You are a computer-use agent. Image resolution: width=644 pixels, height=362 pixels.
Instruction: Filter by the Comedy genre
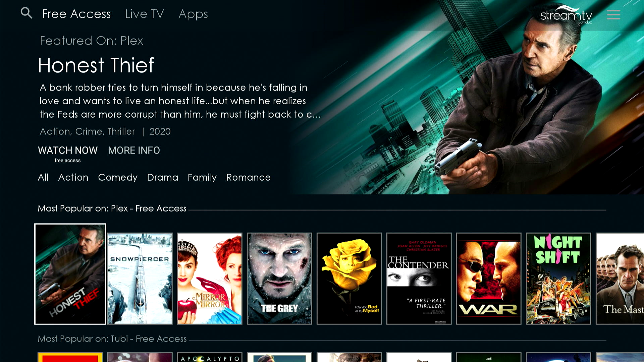coord(118,178)
